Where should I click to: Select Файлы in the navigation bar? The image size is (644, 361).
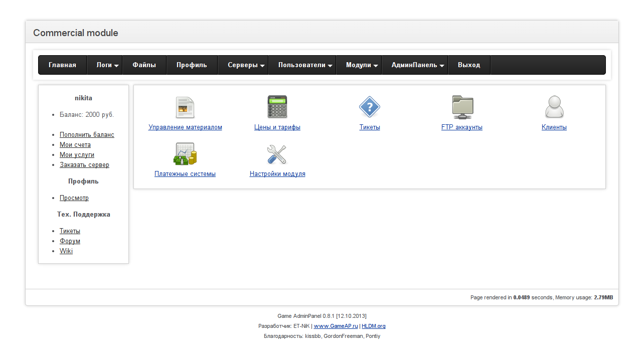click(144, 65)
